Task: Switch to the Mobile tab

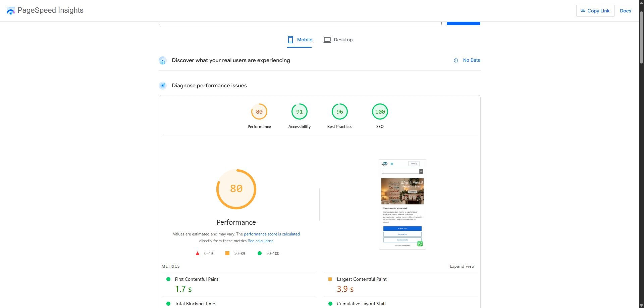Action: tap(300, 40)
